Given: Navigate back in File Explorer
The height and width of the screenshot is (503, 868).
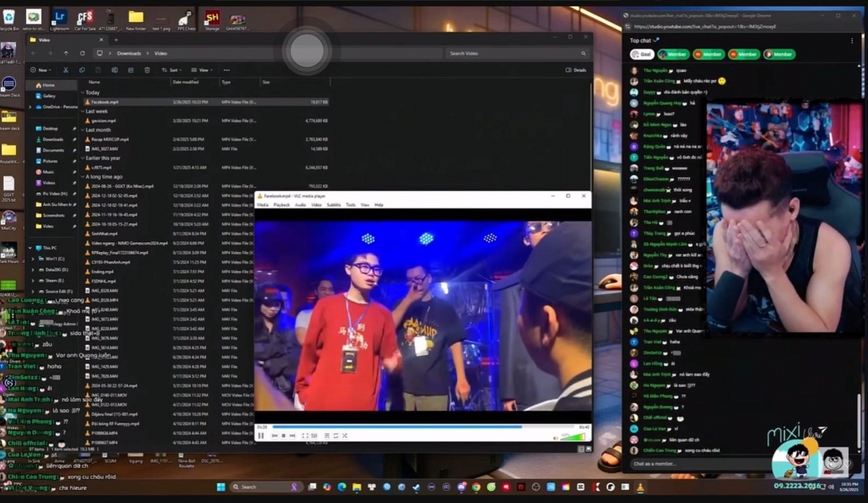Looking at the screenshot, I should pos(33,53).
